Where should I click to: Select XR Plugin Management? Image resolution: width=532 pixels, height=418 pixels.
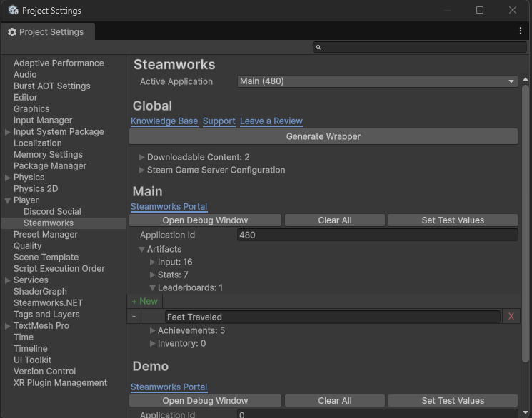click(x=61, y=383)
